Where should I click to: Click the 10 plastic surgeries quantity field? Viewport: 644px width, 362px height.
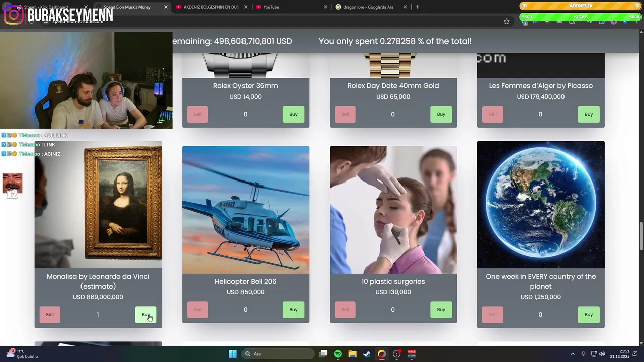tap(393, 310)
